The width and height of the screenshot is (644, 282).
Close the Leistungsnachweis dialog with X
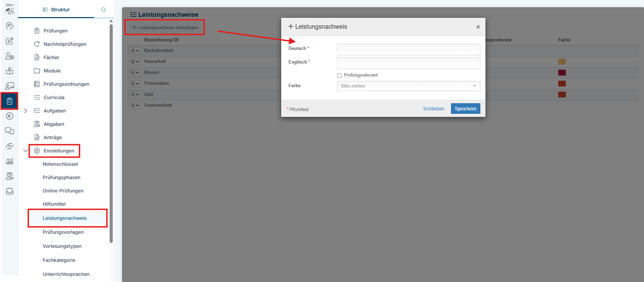point(478,27)
